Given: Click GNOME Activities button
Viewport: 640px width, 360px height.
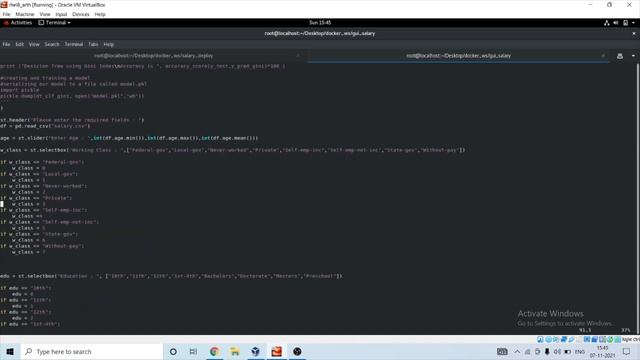Looking at the screenshot, I should click(x=18, y=23).
